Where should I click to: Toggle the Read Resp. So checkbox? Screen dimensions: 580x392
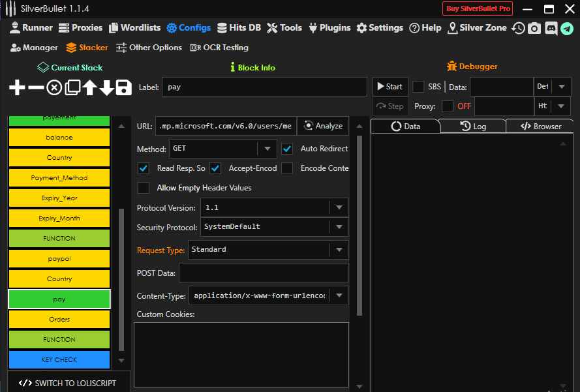pos(143,169)
